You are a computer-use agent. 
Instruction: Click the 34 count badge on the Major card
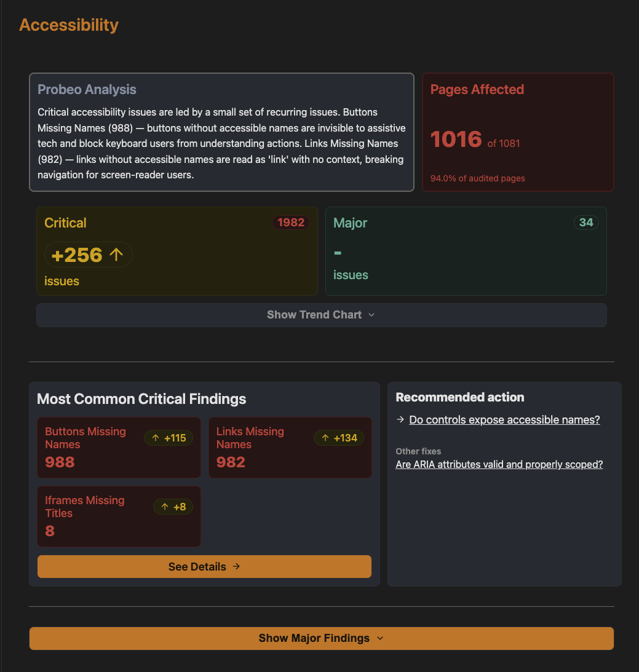click(585, 223)
